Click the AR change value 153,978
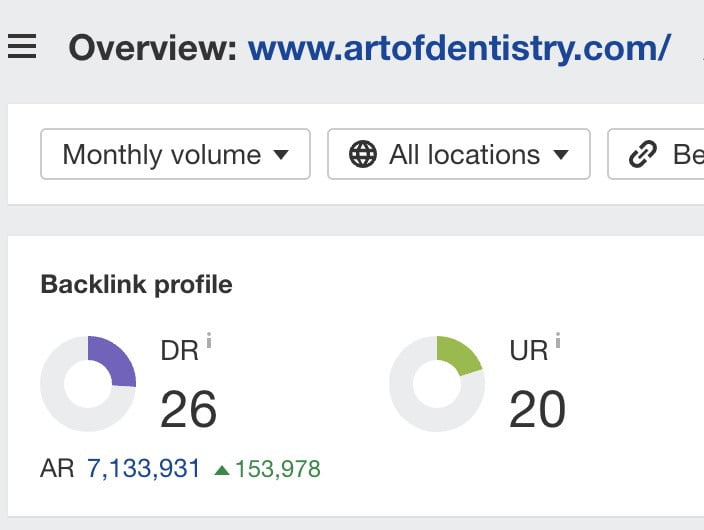The width and height of the screenshot is (704, 530). coord(277,469)
